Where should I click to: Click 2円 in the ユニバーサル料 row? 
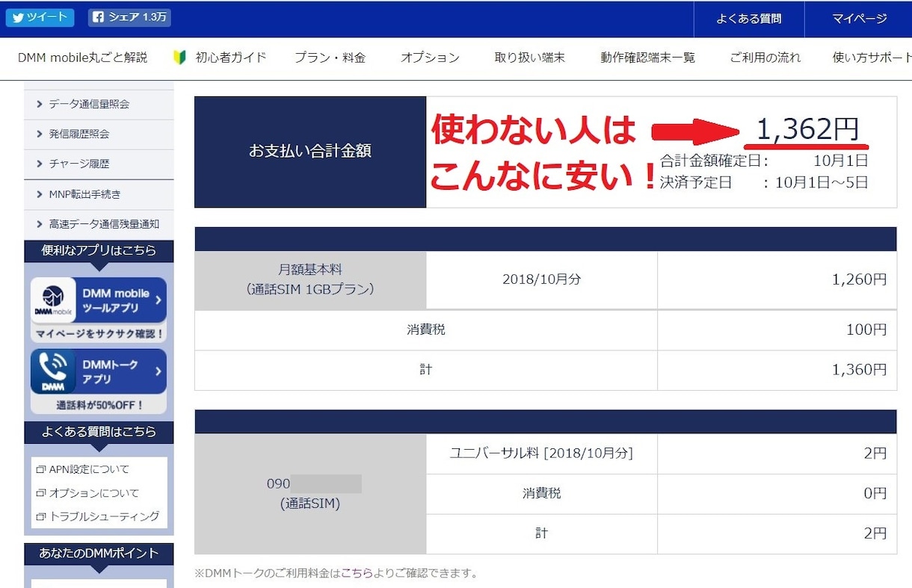pos(777,454)
